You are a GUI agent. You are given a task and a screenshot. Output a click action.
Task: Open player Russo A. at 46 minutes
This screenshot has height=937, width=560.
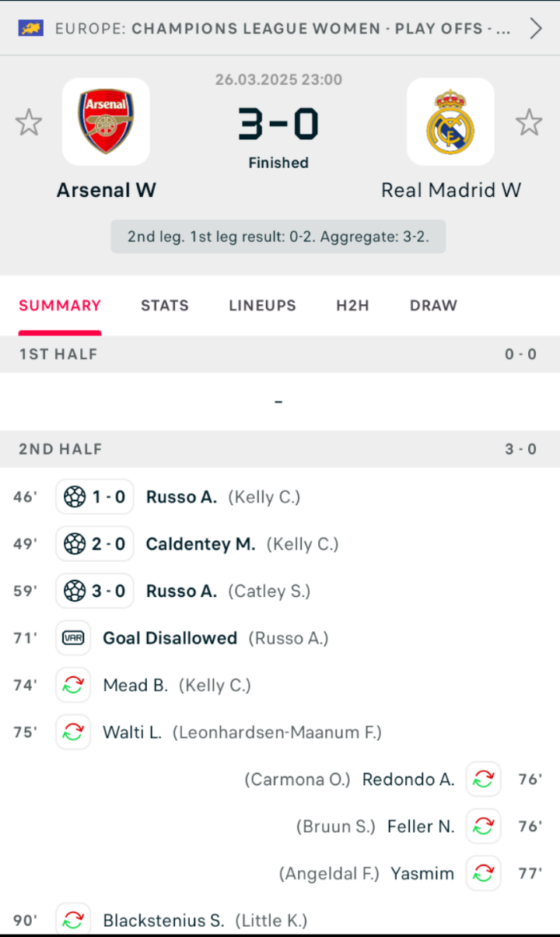pos(181,497)
